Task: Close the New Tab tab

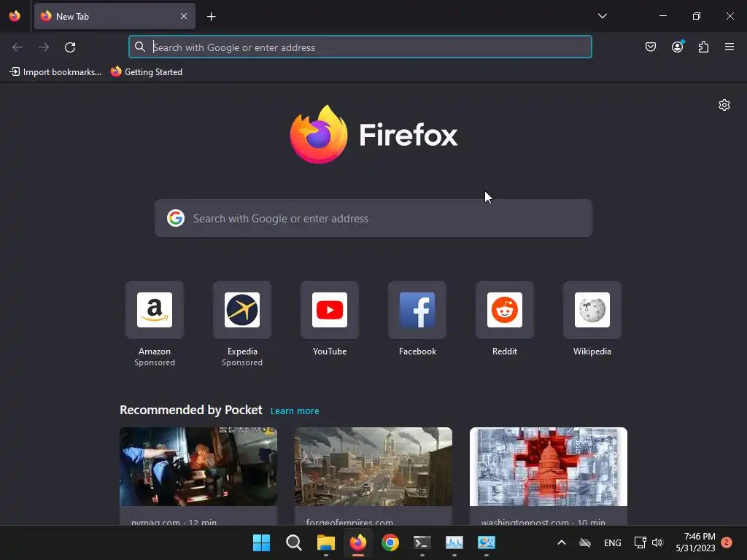Action: tap(184, 16)
